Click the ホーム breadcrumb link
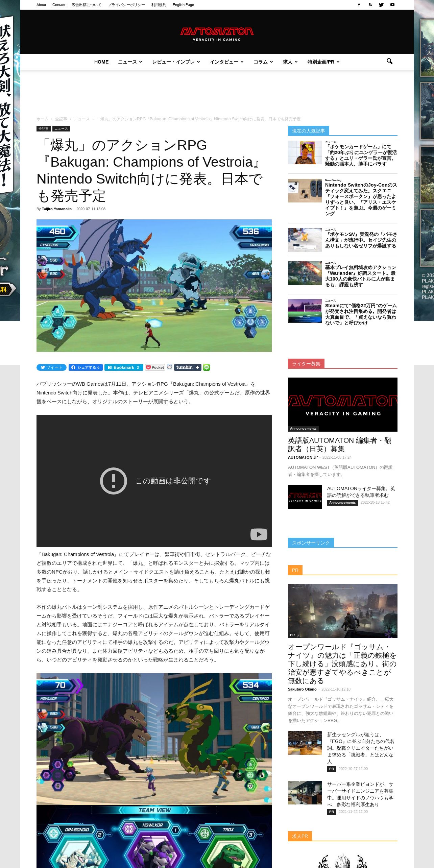The height and width of the screenshot is (868, 434). coord(43,119)
